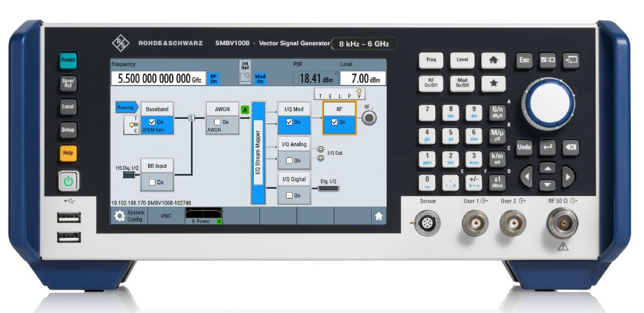Enable the BB Input On checkbox

[x=152, y=182]
